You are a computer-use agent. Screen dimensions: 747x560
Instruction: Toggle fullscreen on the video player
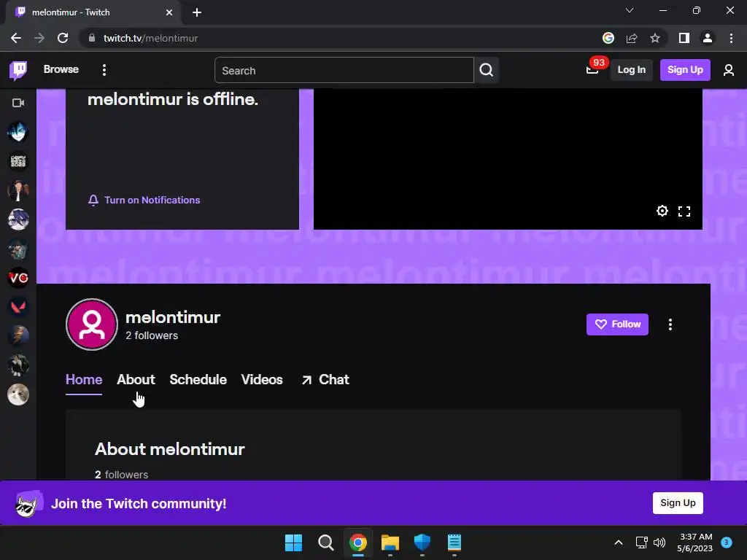coord(684,211)
